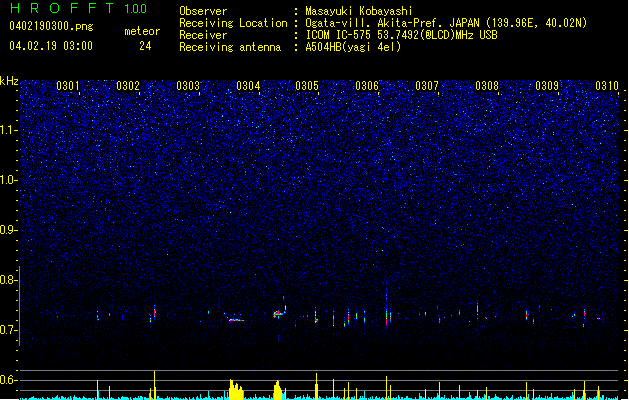Image resolution: width=629 pixels, height=400 pixels.
Task: Click the receiver text ICOM IC-575 53.7492 MHz
Action: 402,35
